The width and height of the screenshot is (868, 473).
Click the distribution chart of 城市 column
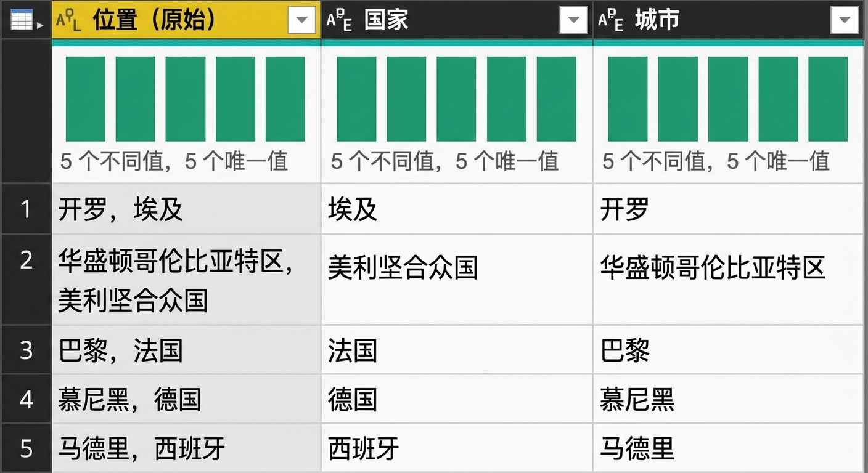pos(728,99)
